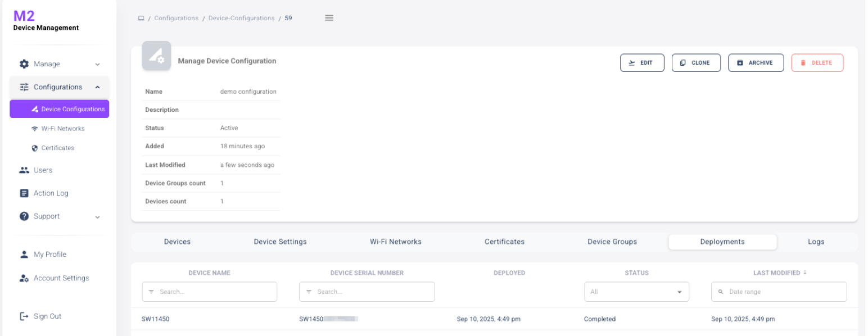Open Account Settings in sidebar
Viewport: 868px width, 336px height.
click(x=61, y=278)
